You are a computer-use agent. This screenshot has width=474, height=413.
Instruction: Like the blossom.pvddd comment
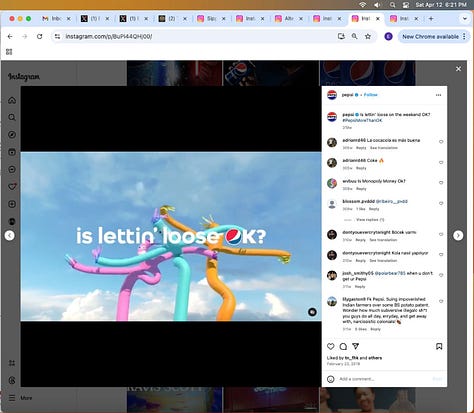click(441, 203)
